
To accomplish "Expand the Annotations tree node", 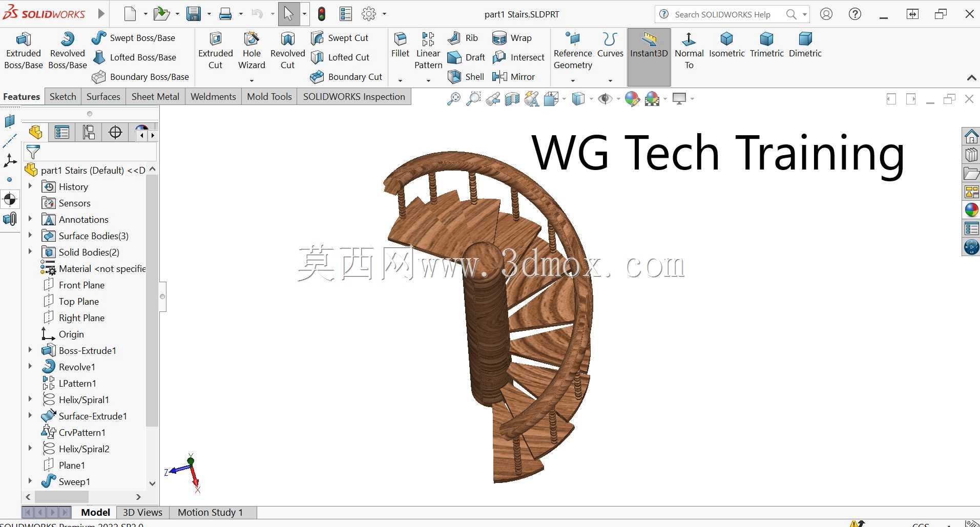I will [30, 219].
